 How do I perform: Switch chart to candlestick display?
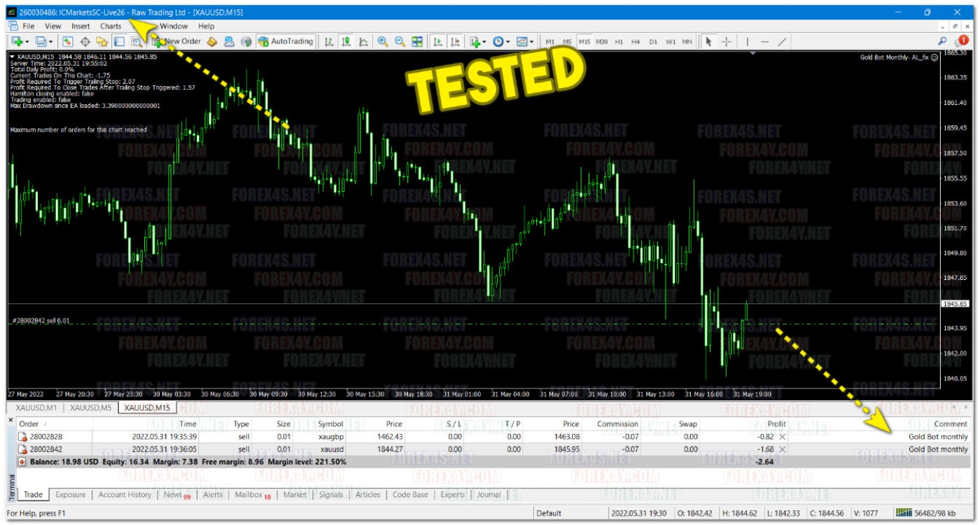point(346,42)
